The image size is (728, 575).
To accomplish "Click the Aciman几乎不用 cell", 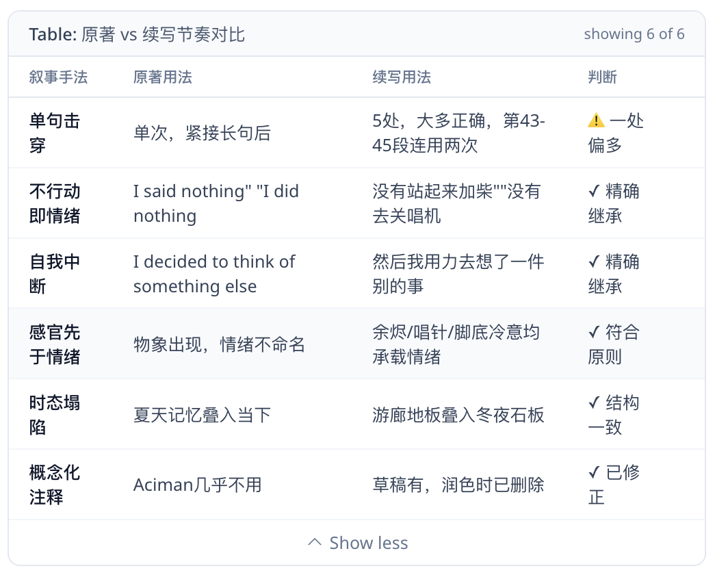I will click(198, 485).
